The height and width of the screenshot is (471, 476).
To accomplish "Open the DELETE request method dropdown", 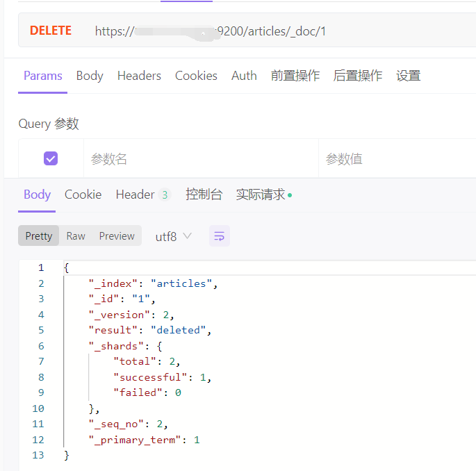I will (51, 31).
